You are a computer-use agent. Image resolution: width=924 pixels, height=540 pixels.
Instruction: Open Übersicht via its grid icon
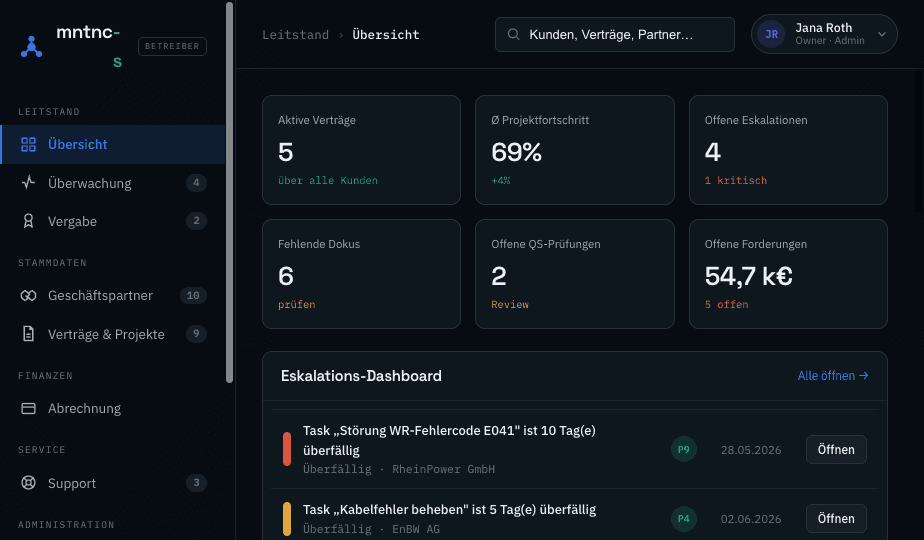click(x=28, y=144)
